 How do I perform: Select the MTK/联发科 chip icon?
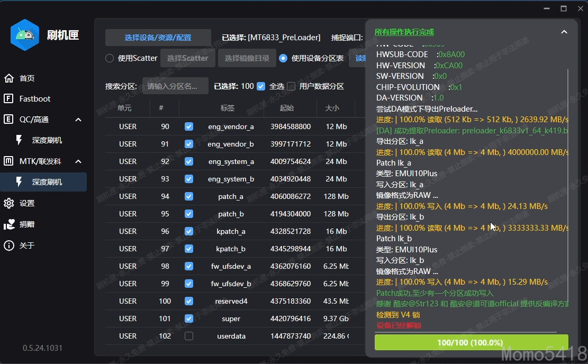(9, 161)
